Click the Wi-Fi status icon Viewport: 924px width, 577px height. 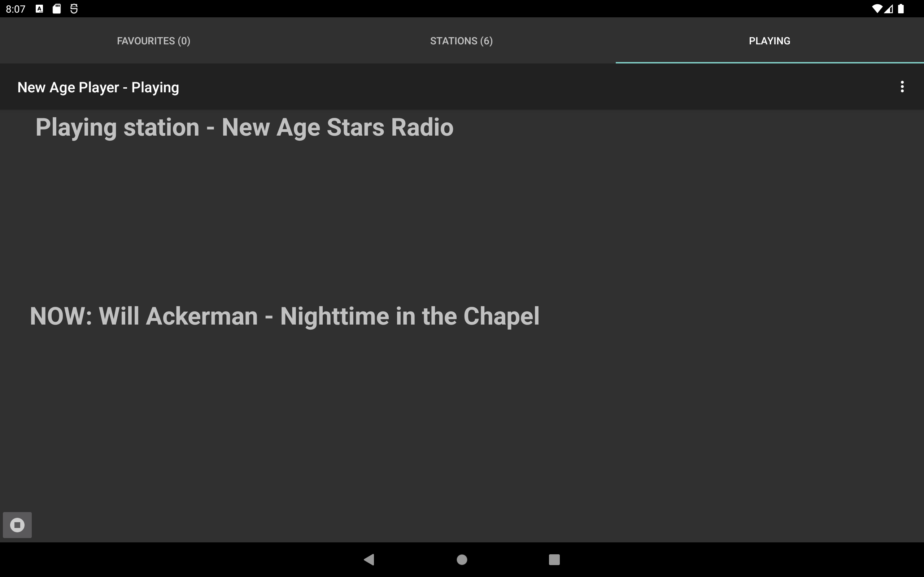tap(877, 9)
